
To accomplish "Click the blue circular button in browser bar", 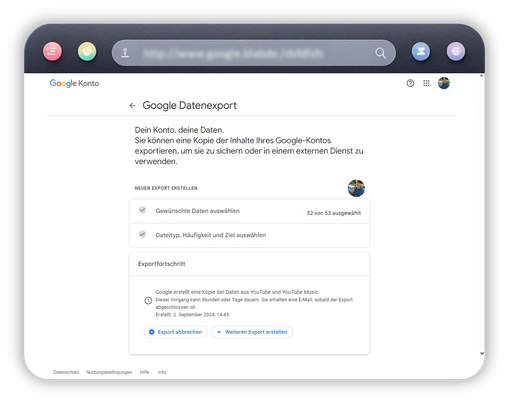I will coord(421,52).
